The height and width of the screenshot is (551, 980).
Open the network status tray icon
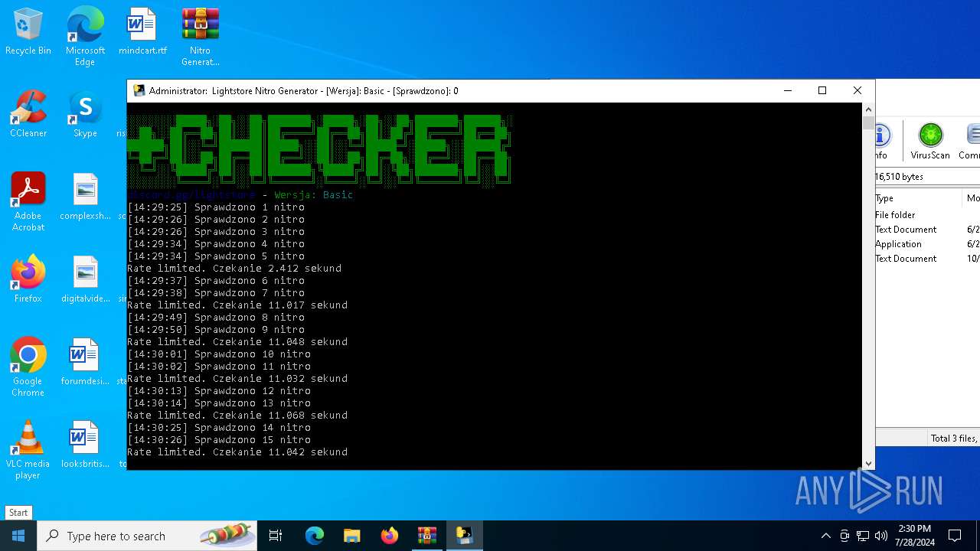coord(863,536)
